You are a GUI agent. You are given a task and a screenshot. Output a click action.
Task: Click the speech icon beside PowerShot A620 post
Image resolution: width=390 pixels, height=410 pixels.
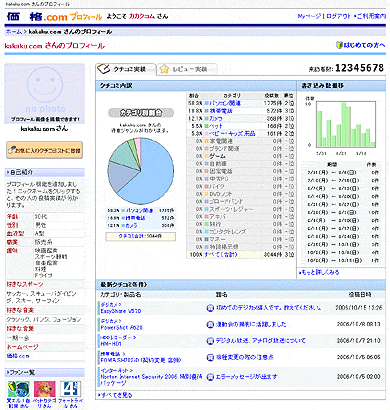pos(210,324)
